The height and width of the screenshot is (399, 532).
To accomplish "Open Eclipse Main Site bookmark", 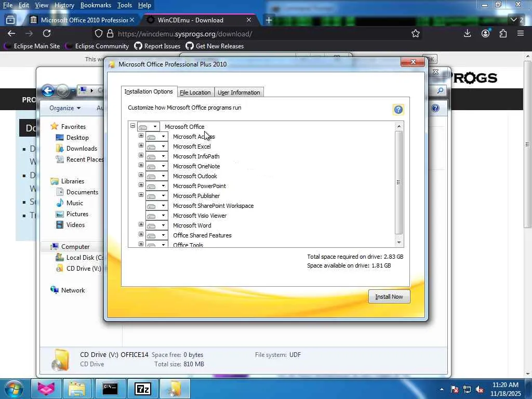I will [32, 46].
